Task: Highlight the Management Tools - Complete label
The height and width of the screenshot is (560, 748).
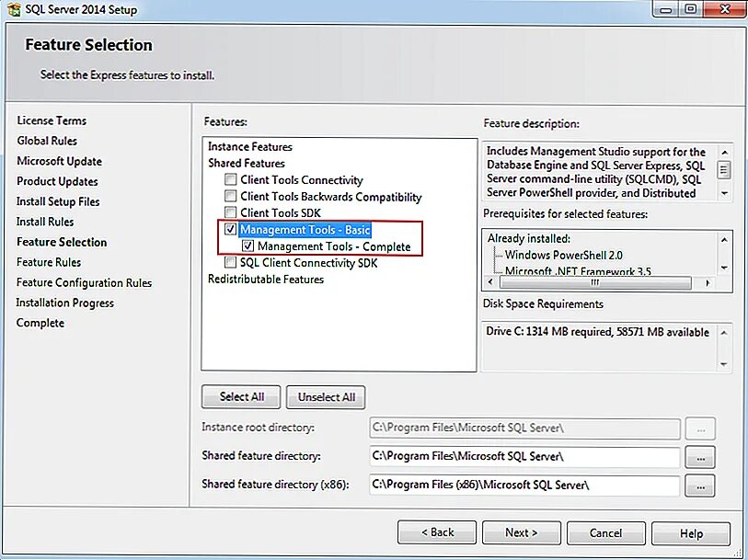Action: (334, 246)
